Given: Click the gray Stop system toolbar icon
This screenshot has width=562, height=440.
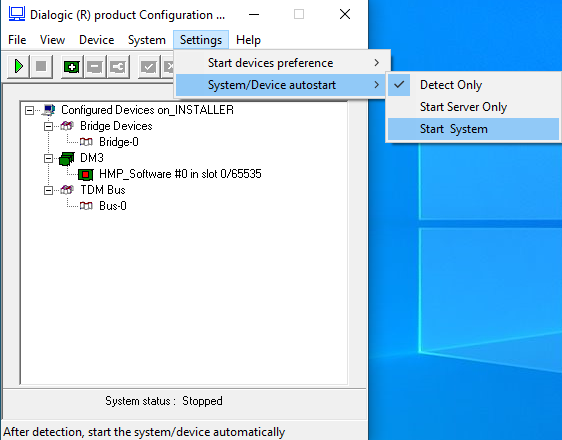Looking at the screenshot, I should (41, 67).
